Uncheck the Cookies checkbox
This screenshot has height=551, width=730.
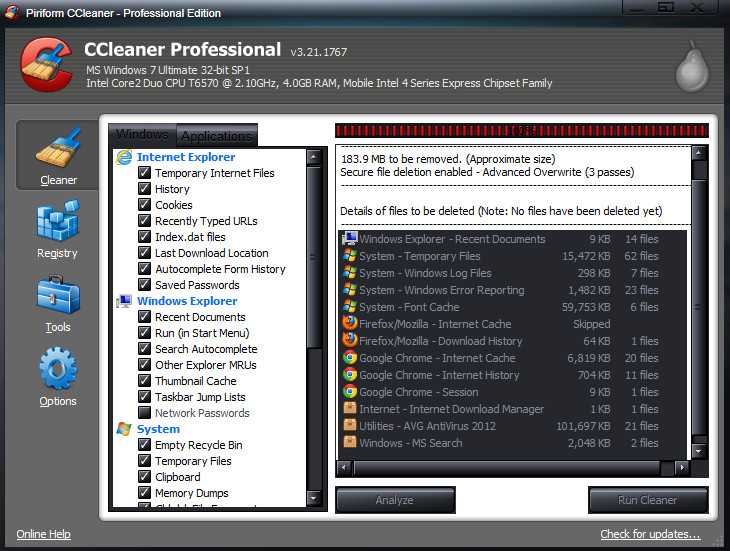click(144, 204)
